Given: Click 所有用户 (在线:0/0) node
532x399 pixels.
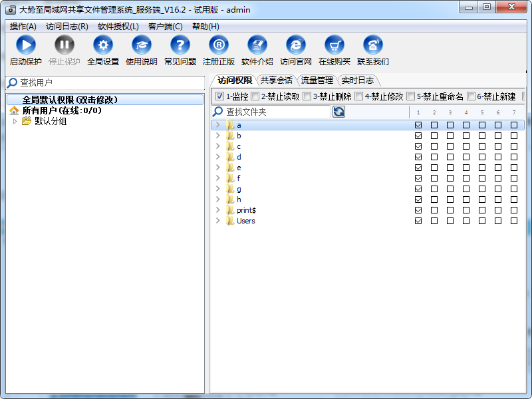Looking at the screenshot, I should [61, 110].
